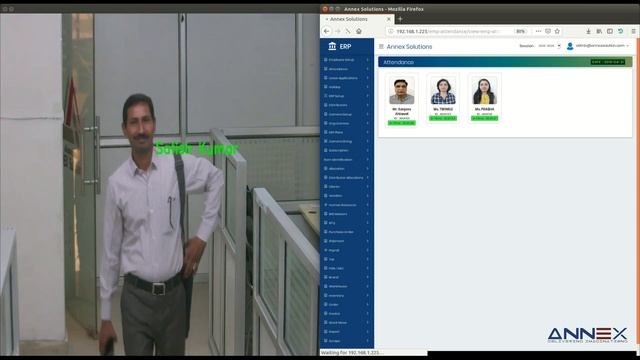Viewport: 640px width, 360px height.
Task: Click the ERP bank building logo
Action: pos(332,46)
